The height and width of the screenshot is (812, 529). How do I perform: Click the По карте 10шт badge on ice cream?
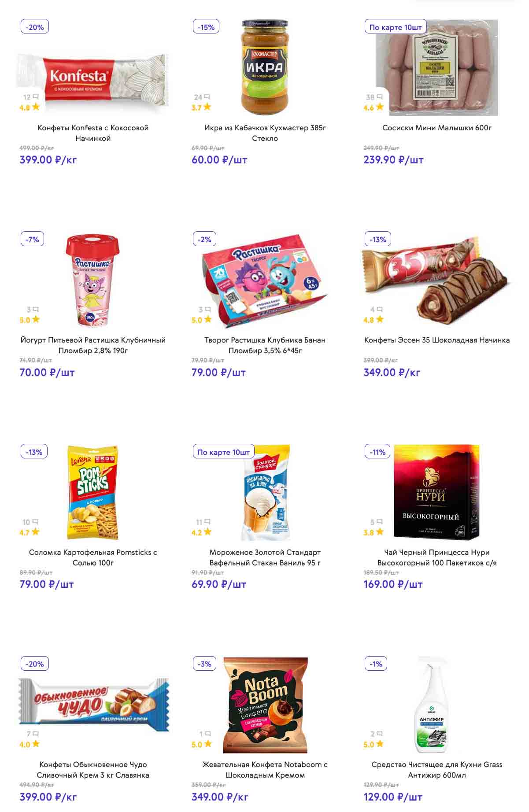tap(223, 452)
